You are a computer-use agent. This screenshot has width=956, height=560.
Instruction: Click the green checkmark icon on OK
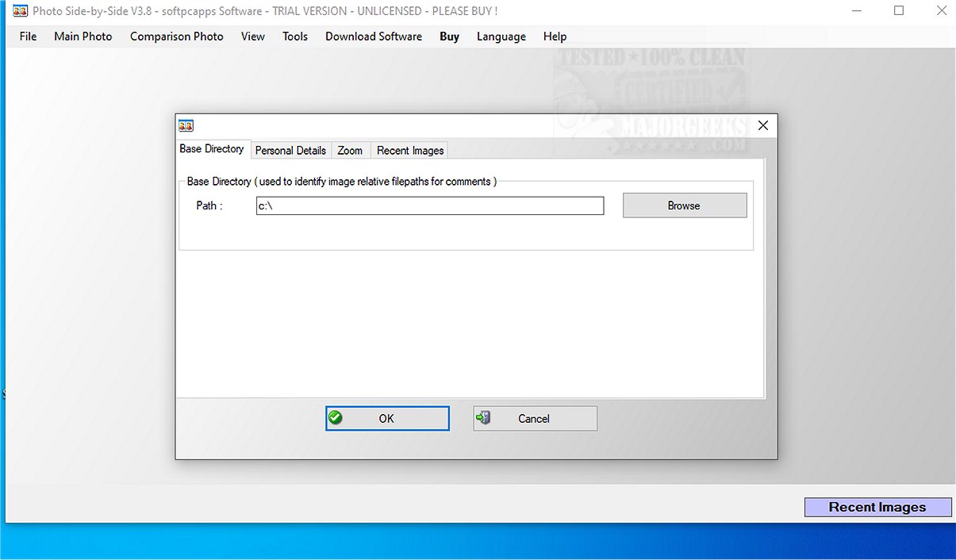[336, 418]
